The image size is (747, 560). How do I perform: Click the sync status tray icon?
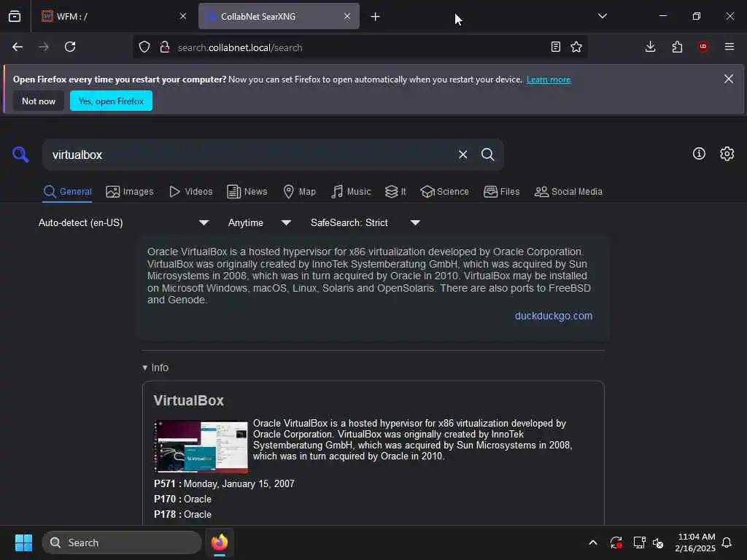click(616, 542)
